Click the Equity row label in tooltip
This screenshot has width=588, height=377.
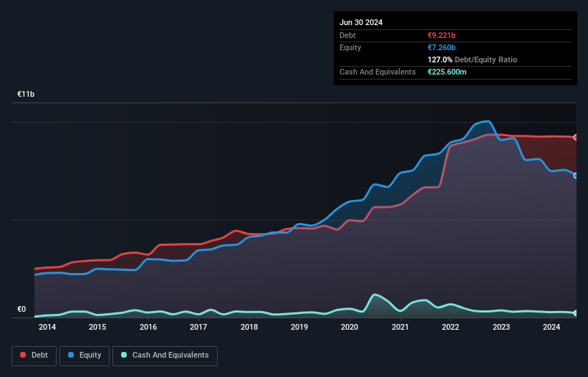pyautogui.click(x=350, y=47)
